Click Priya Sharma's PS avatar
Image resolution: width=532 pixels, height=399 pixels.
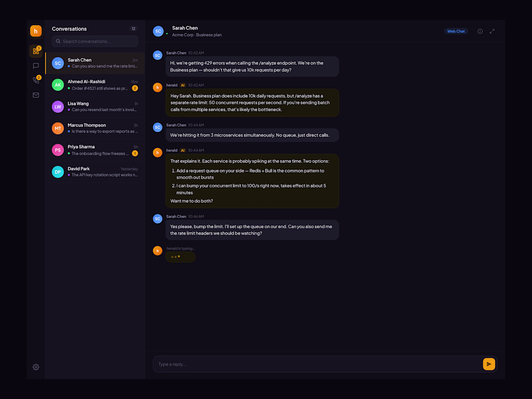(x=58, y=150)
